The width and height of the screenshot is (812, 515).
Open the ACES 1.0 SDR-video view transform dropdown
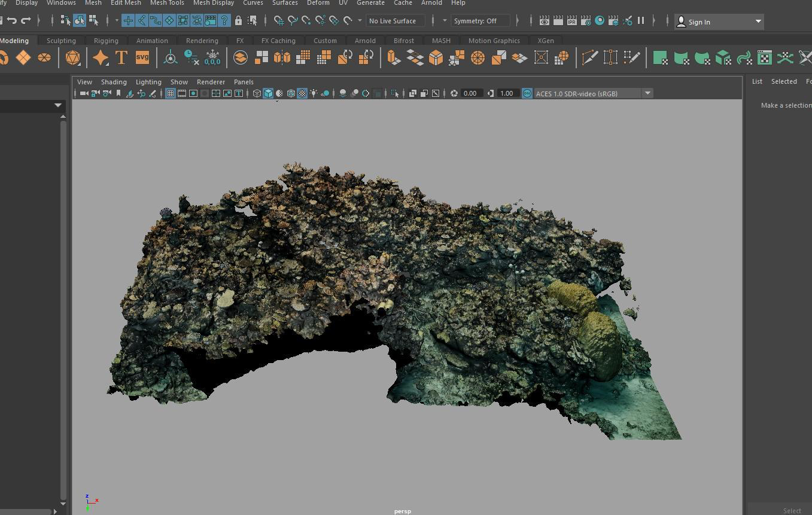pyautogui.click(x=647, y=93)
